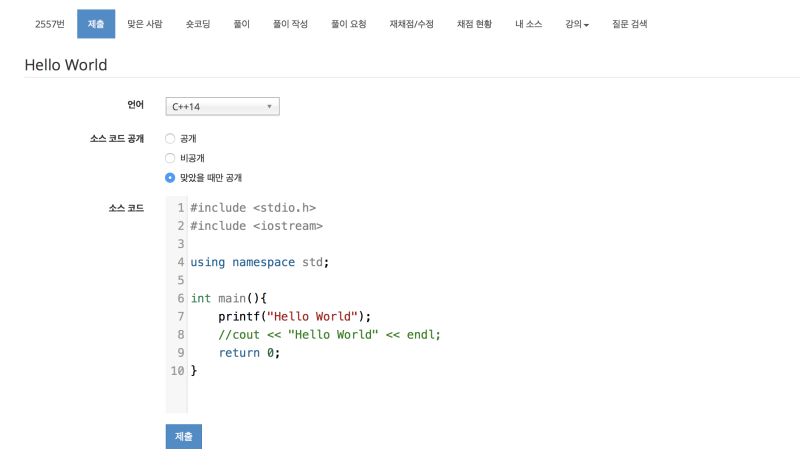Expand the 강의 dropdown menu

click(577, 24)
